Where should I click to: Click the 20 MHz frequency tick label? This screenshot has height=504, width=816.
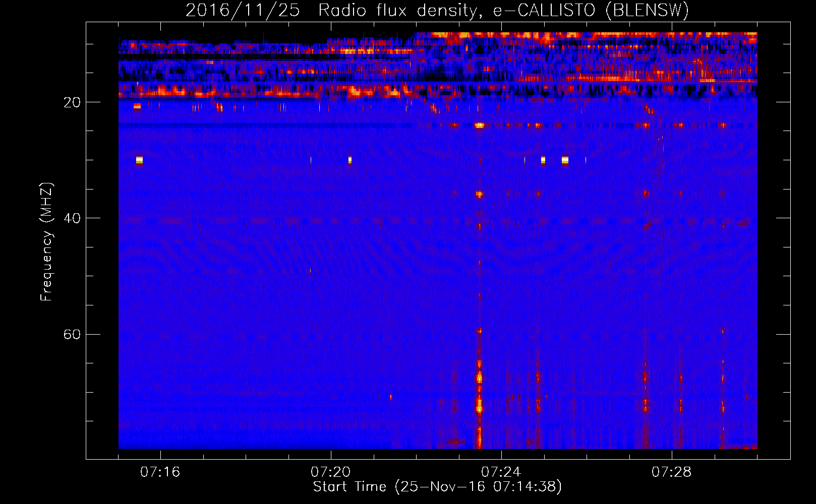coord(72,102)
